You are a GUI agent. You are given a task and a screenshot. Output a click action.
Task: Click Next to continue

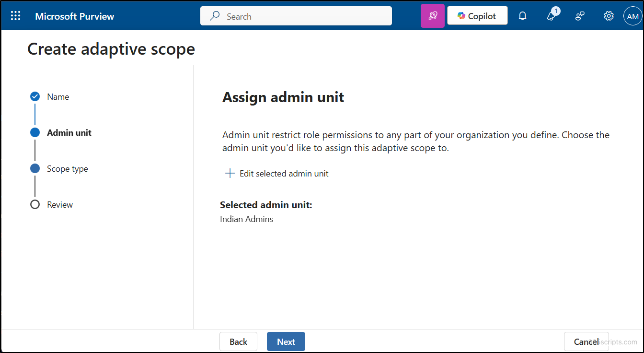(286, 341)
